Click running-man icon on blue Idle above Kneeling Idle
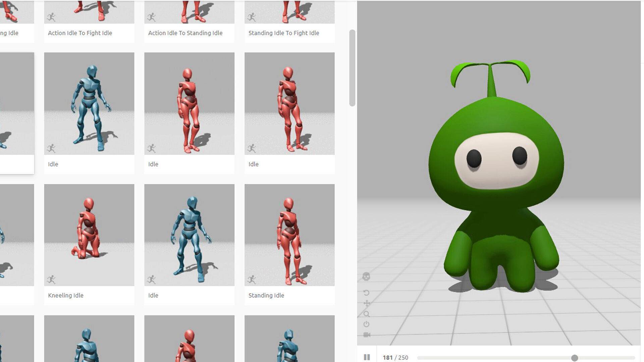This screenshot has width=644, height=362. 51,148
